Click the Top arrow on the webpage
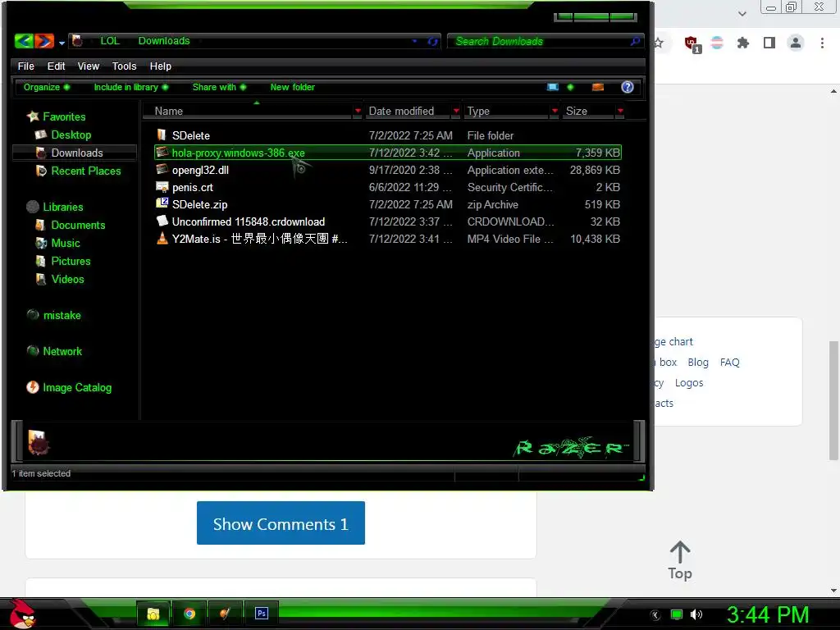The height and width of the screenshot is (630, 840). [x=680, y=560]
